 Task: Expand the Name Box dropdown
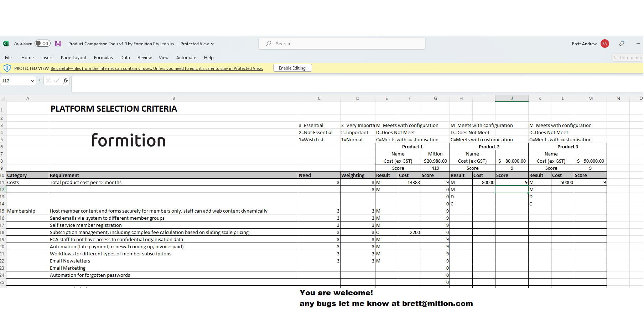[x=32, y=81]
